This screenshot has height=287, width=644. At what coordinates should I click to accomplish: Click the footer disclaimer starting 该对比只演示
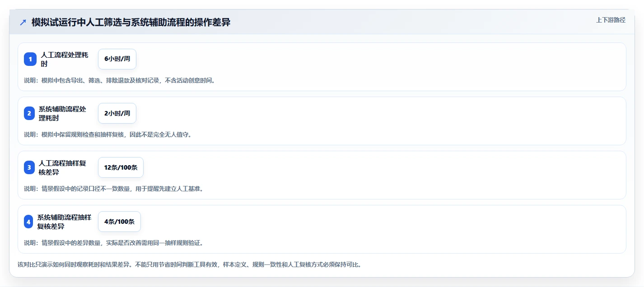189,264
